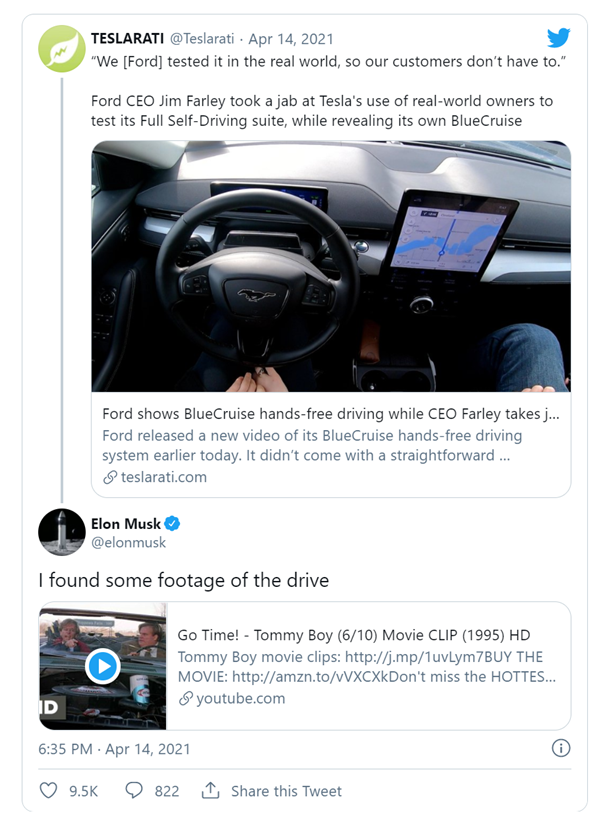
Task: Click the Twitter bird logo
Action: (559, 38)
